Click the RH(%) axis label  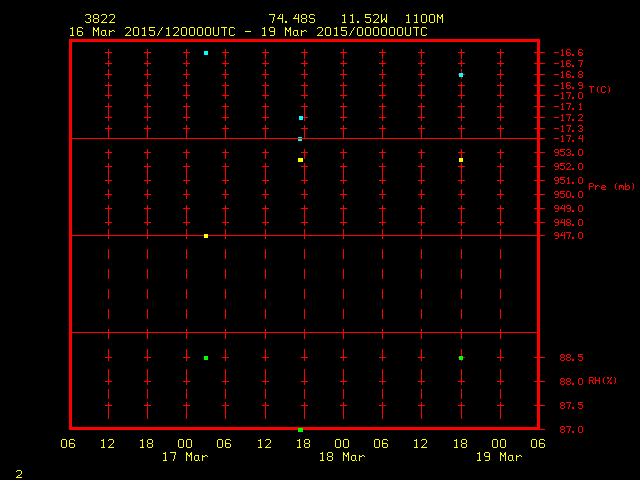(601, 381)
